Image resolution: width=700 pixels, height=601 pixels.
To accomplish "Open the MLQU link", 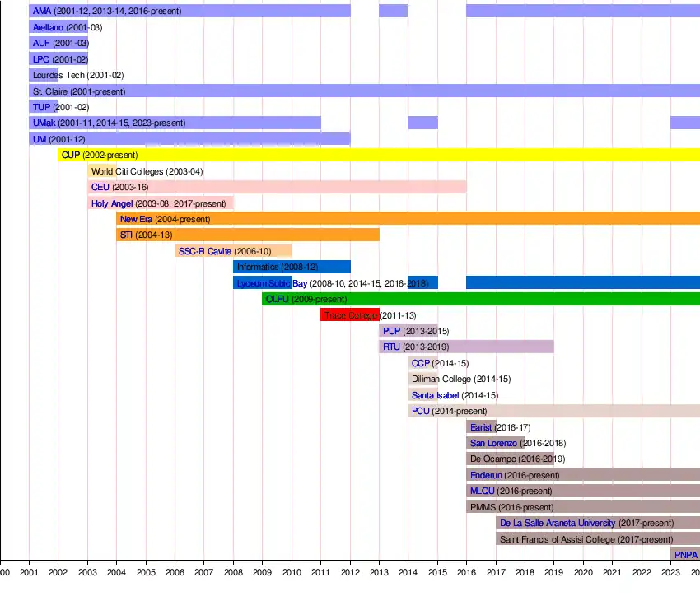I will [482, 491].
